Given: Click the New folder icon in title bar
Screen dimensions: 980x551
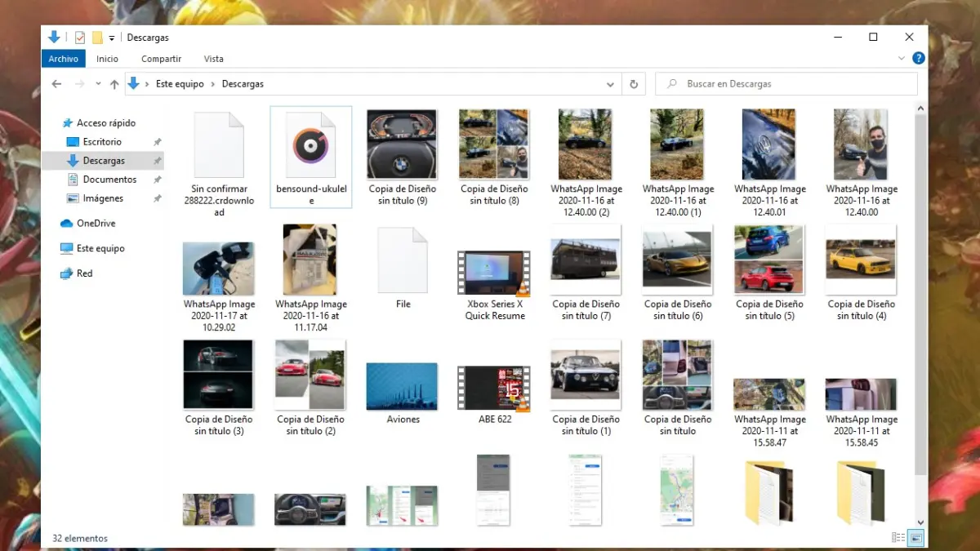Looking at the screenshot, I should pyautogui.click(x=97, y=38).
